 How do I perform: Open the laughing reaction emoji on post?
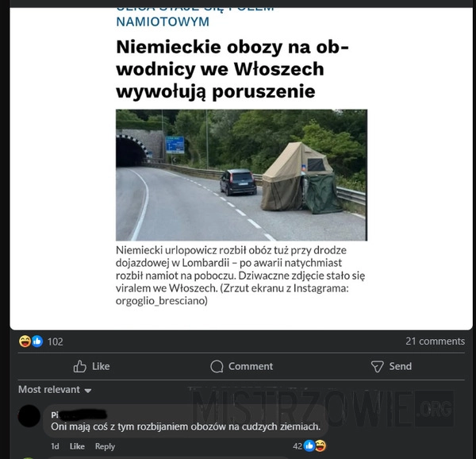(25, 341)
